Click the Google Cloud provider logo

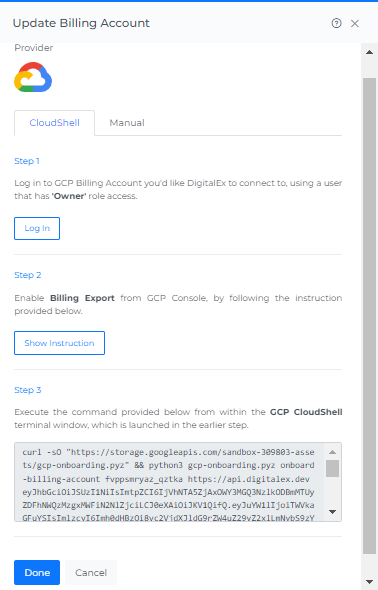(x=33, y=77)
